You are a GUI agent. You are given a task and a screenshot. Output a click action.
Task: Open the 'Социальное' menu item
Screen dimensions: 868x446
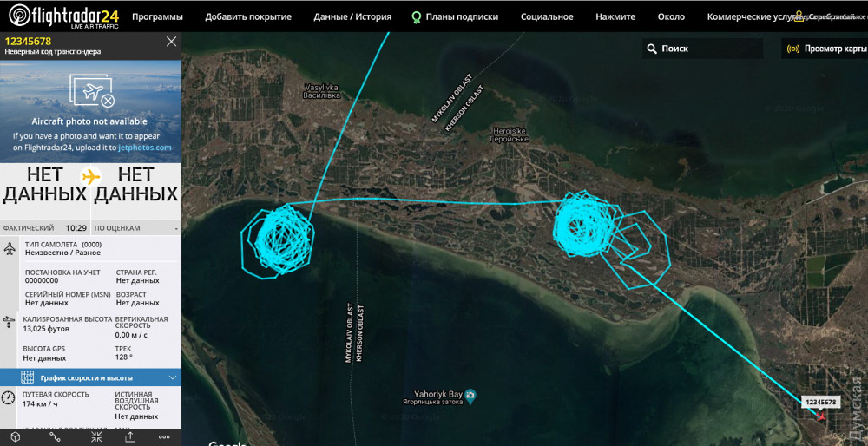[547, 16]
